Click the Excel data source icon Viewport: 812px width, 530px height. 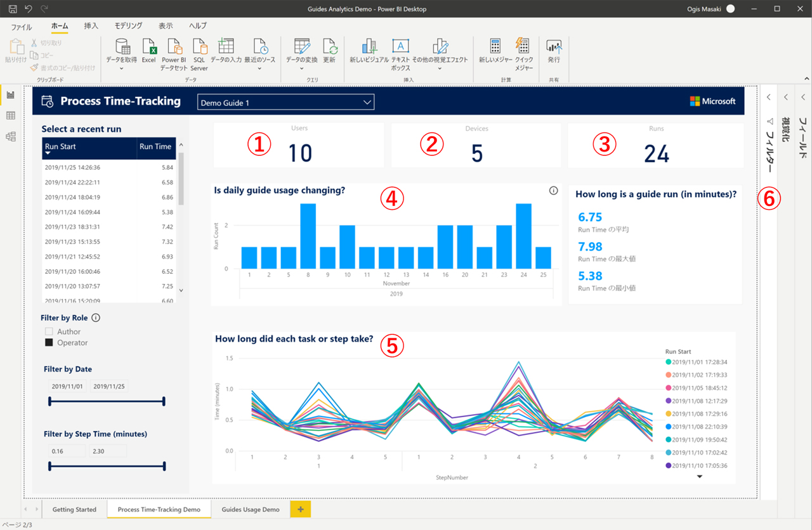(x=149, y=46)
